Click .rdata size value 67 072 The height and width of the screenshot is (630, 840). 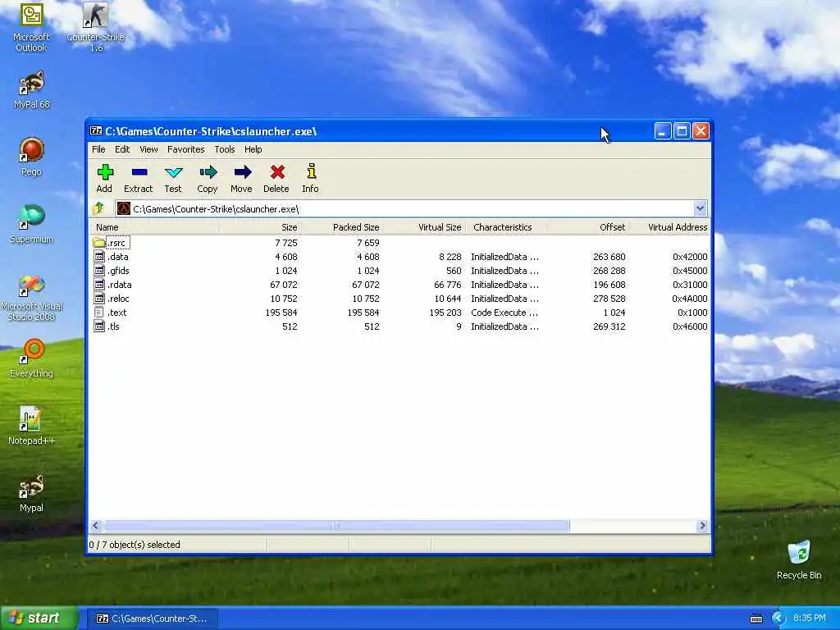283,285
